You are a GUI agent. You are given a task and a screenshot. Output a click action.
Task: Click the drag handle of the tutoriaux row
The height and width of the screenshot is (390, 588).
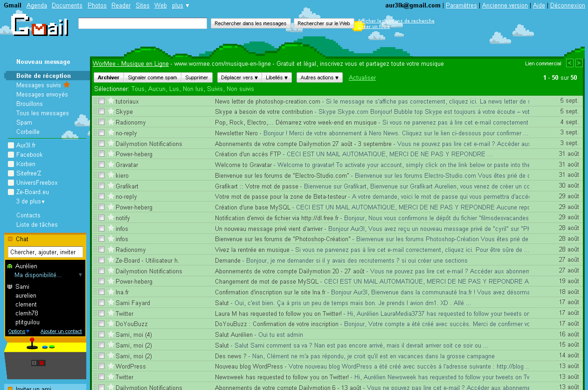pyautogui.click(x=95, y=101)
